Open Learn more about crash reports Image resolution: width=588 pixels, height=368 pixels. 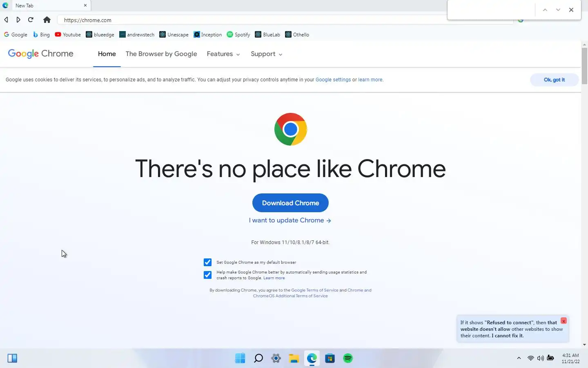pos(274,278)
